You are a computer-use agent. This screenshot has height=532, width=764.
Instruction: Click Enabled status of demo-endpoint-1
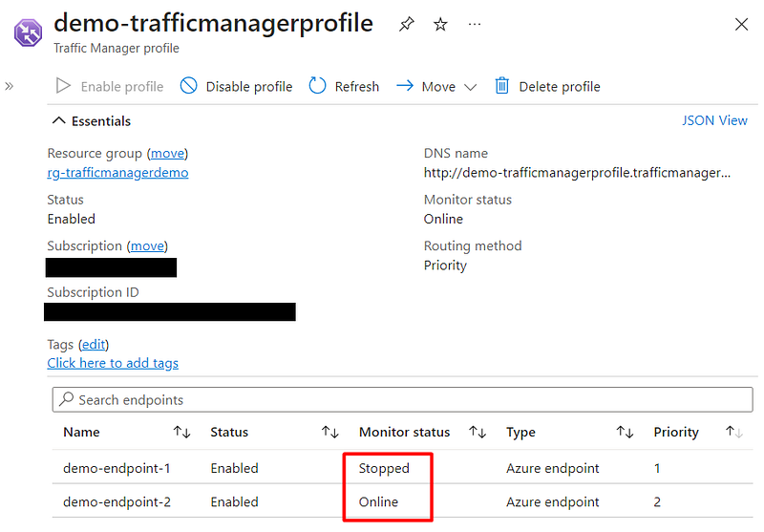pyautogui.click(x=234, y=468)
